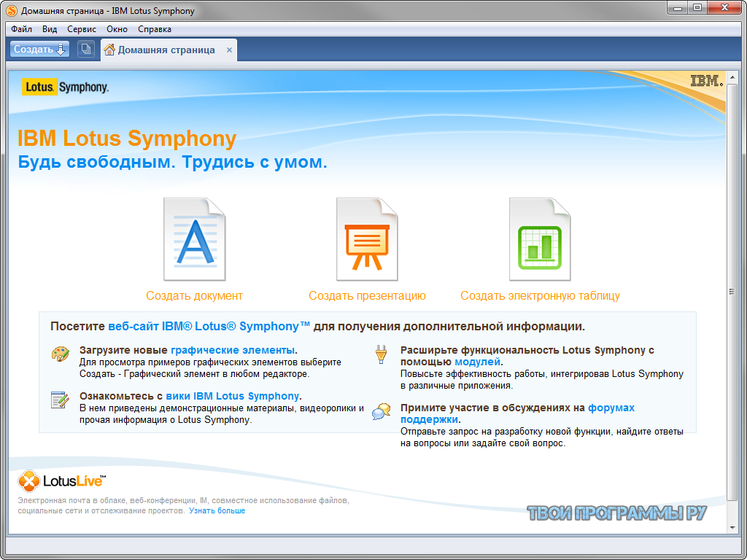Open the вики IBM Lotus Symphony link
The width and height of the screenshot is (747, 560).
(233, 396)
